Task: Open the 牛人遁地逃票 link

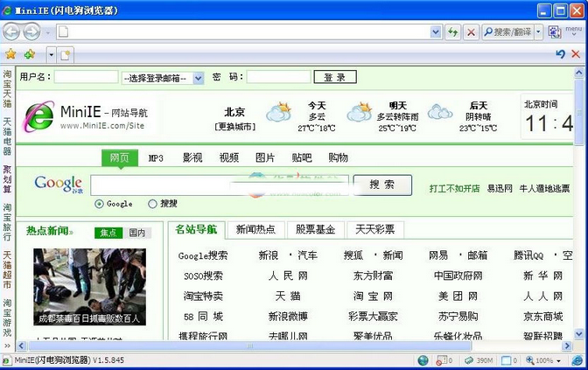Action: (544, 189)
